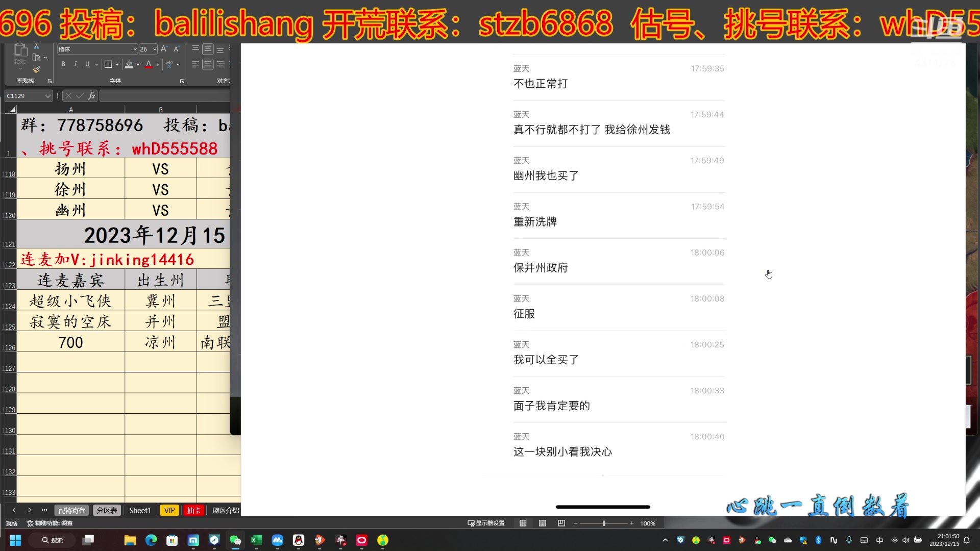Viewport: 980px width, 551px height.
Task: Click the zoom out minus button
Action: (x=576, y=523)
